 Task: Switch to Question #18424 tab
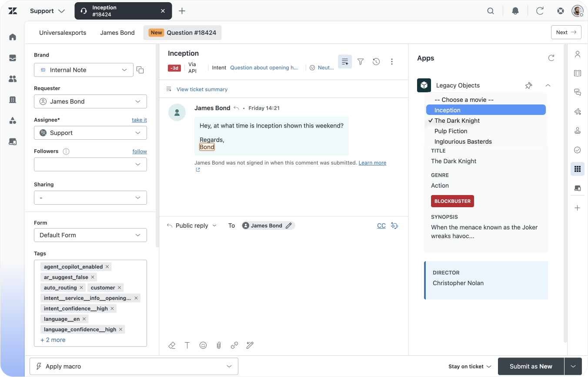tap(182, 33)
